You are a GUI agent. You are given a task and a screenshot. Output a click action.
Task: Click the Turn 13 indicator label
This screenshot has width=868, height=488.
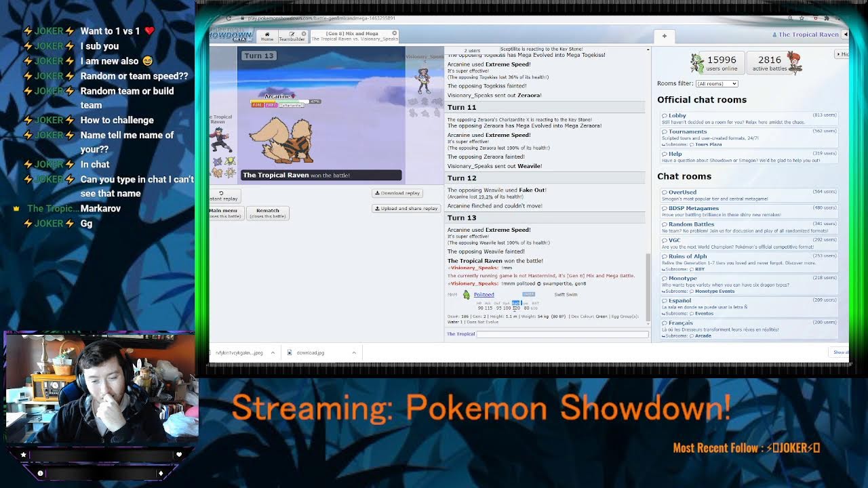258,56
